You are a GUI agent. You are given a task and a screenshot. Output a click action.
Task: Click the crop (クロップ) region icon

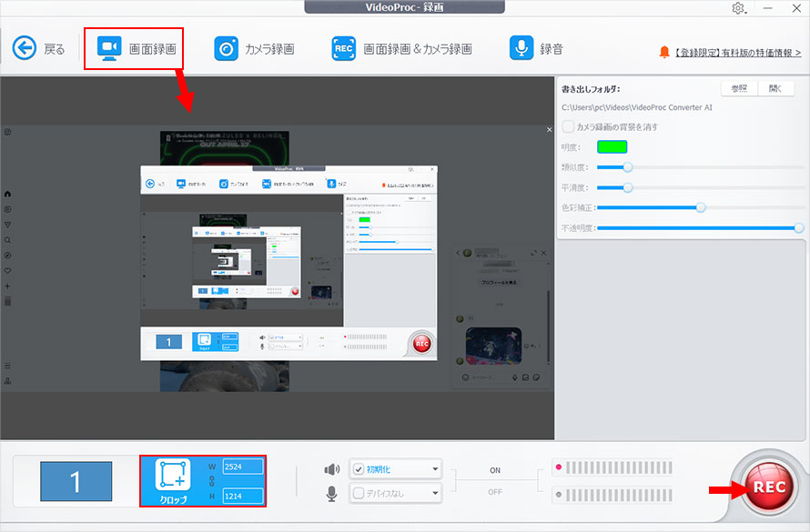(x=172, y=477)
